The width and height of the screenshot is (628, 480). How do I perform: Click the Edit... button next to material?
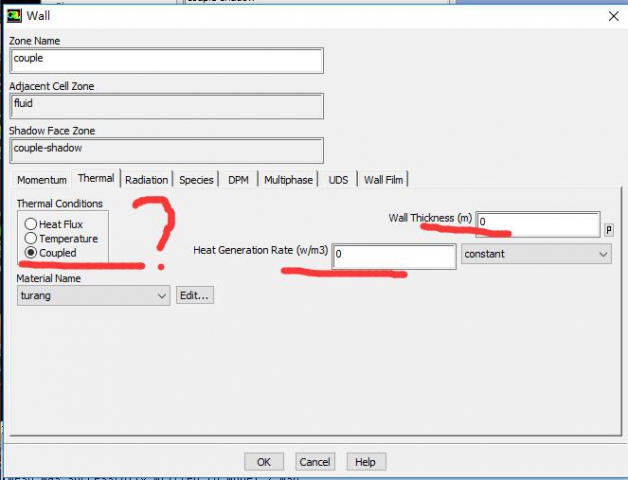195,295
